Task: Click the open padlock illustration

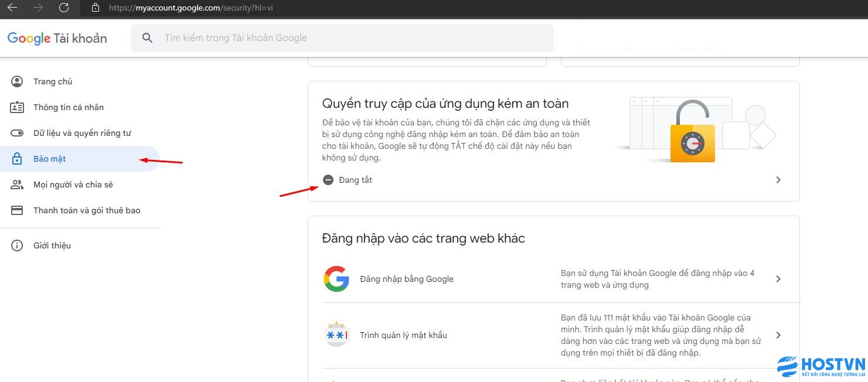Action: [x=692, y=131]
